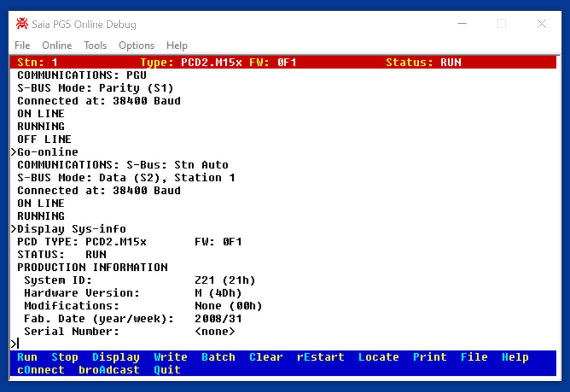The width and height of the screenshot is (570, 392).
Task: Select the Stop command
Action: [x=65, y=357]
